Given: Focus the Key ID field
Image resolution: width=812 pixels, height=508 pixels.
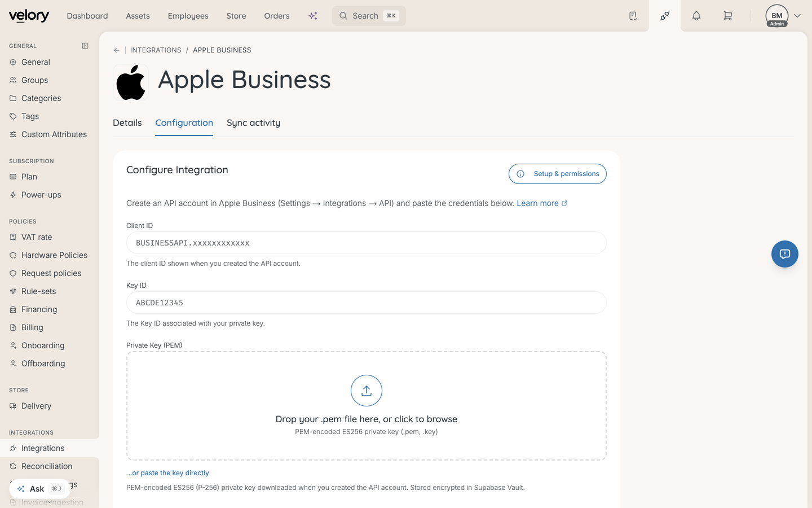Looking at the screenshot, I should [367, 303].
